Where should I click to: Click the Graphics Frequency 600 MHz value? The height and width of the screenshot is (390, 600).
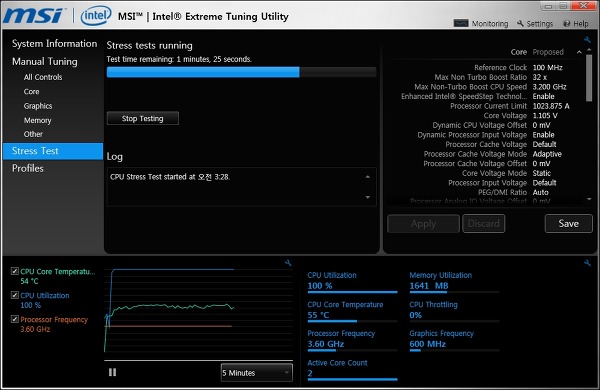click(x=427, y=344)
